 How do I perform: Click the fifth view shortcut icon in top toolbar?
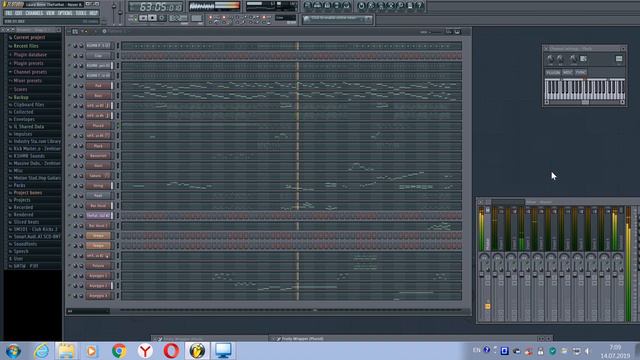347,5
